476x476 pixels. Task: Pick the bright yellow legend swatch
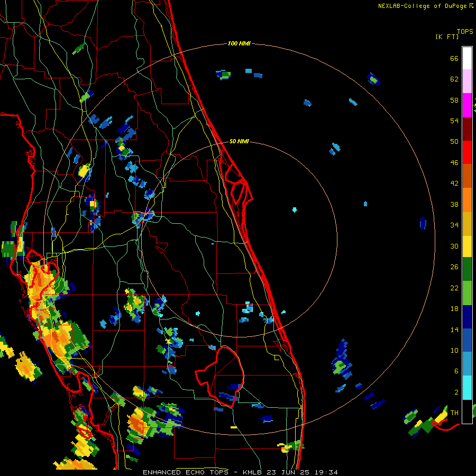[x=467, y=246]
